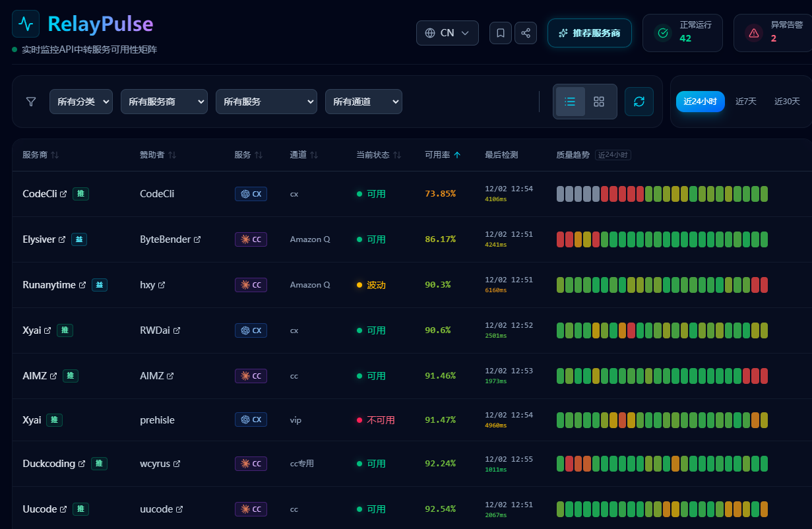Click the RelayPulse pulse logo icon
This screenshot has width=812, height=529.
26,24
